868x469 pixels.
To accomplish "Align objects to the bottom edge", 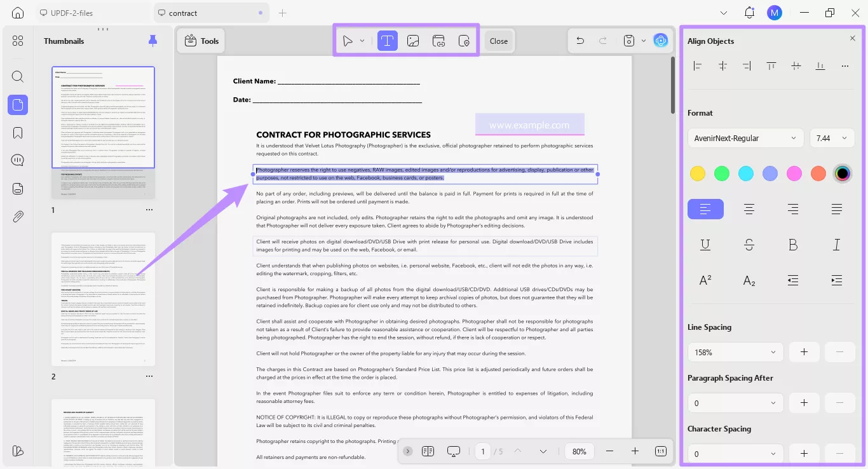I will [820, 65].
